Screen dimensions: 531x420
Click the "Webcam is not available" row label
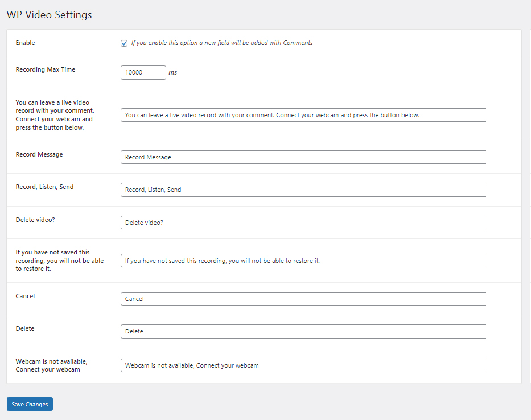(x=51, y=365)
